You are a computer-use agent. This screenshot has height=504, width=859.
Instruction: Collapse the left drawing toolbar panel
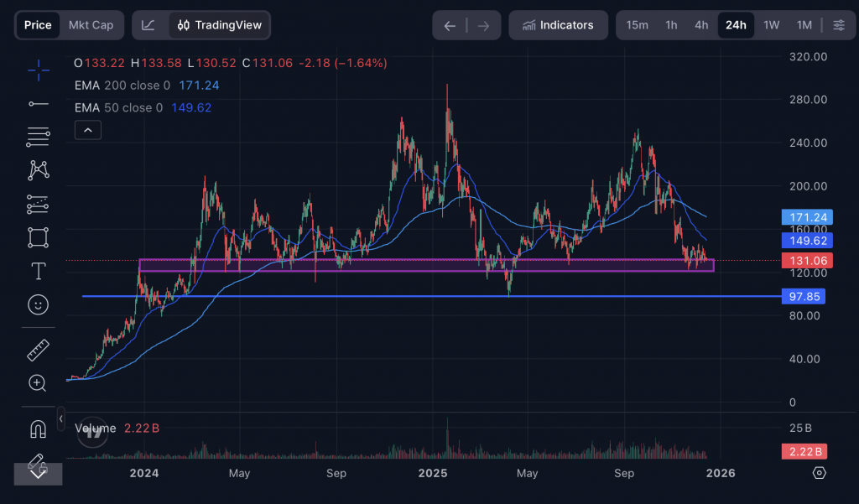pyautogui.click(x=61, y=418)
